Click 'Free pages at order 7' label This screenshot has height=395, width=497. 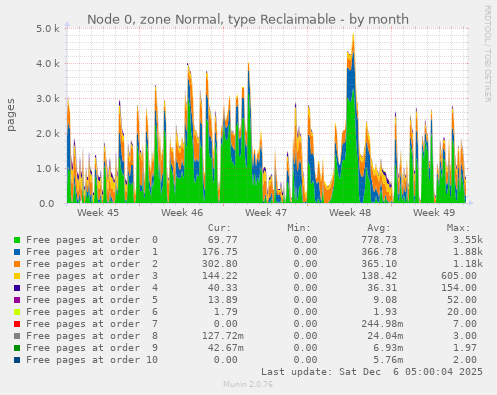(92, 324)
